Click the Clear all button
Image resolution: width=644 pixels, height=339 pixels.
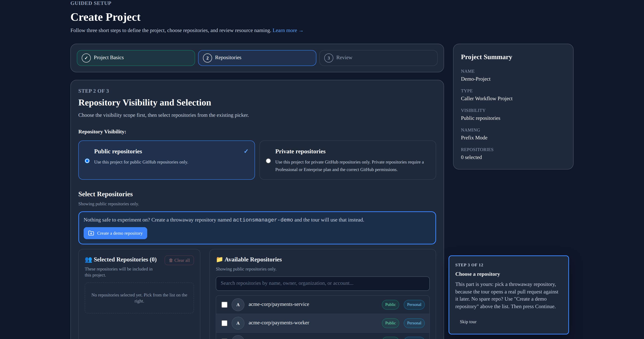(x=179, y=260)
